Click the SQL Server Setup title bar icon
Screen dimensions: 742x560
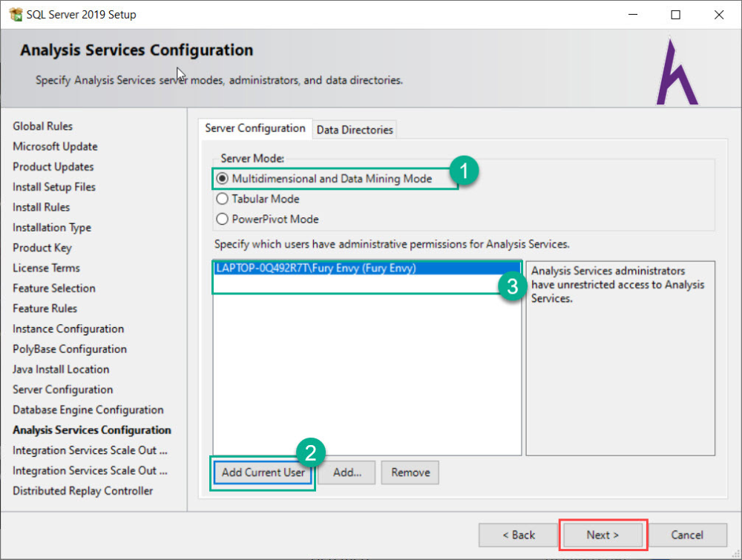click(x=16, y=15)
